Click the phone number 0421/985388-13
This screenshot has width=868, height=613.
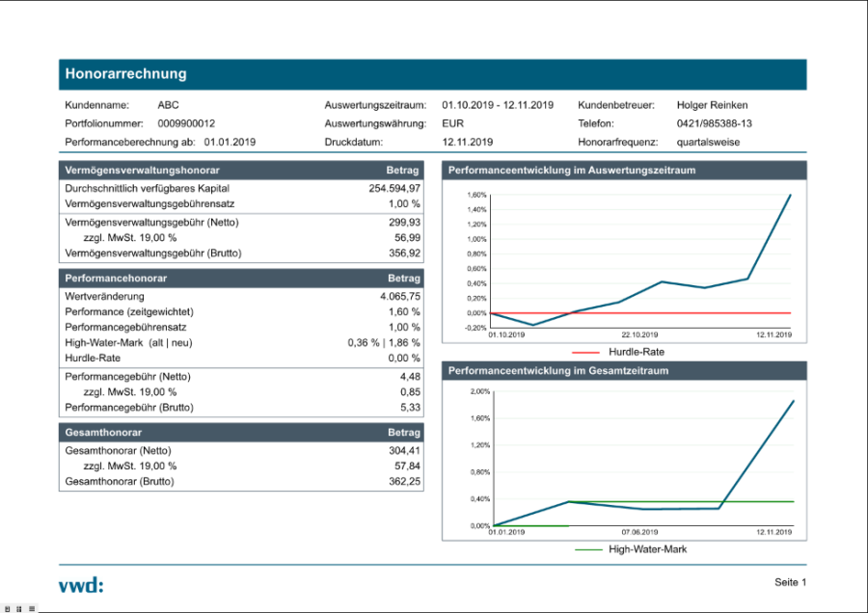pyautogui.click(x=714, y=123)
